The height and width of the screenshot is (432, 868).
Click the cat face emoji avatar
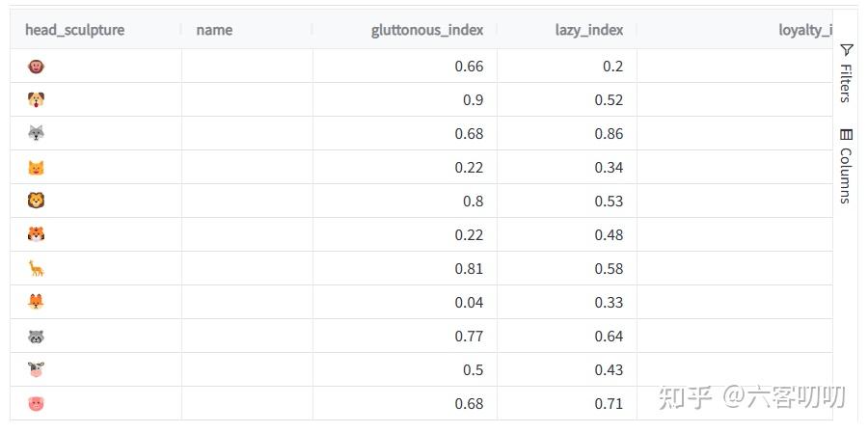pos(36,168)
